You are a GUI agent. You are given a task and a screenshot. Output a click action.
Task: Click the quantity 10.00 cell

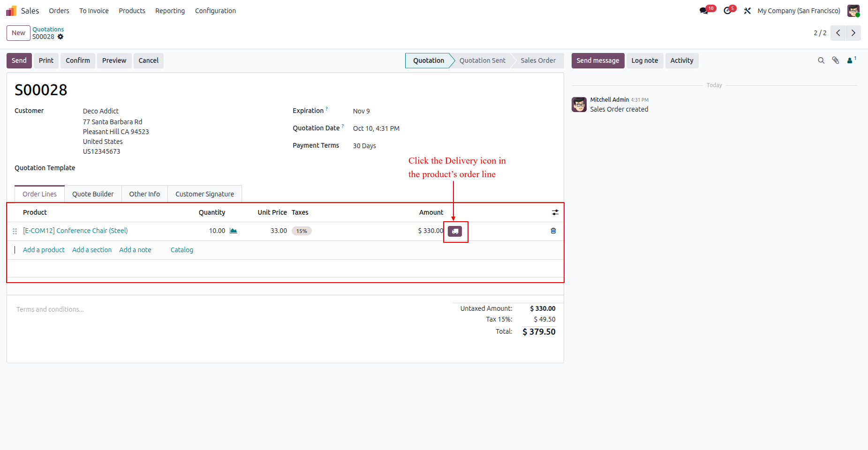(217, 231)
